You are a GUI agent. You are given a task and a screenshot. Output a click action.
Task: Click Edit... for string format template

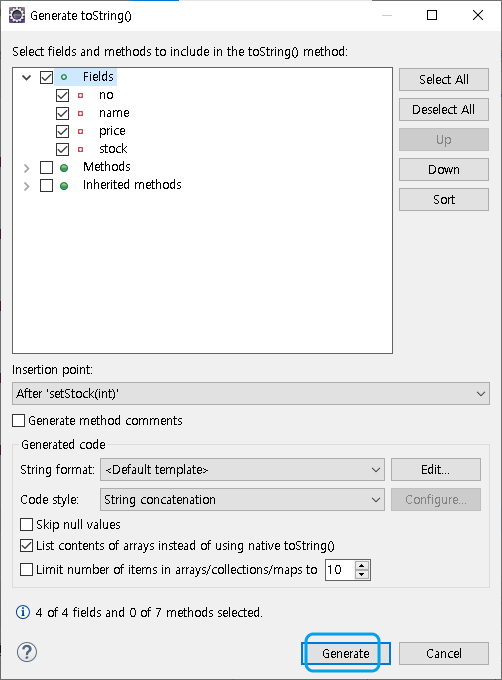[436, 470]
